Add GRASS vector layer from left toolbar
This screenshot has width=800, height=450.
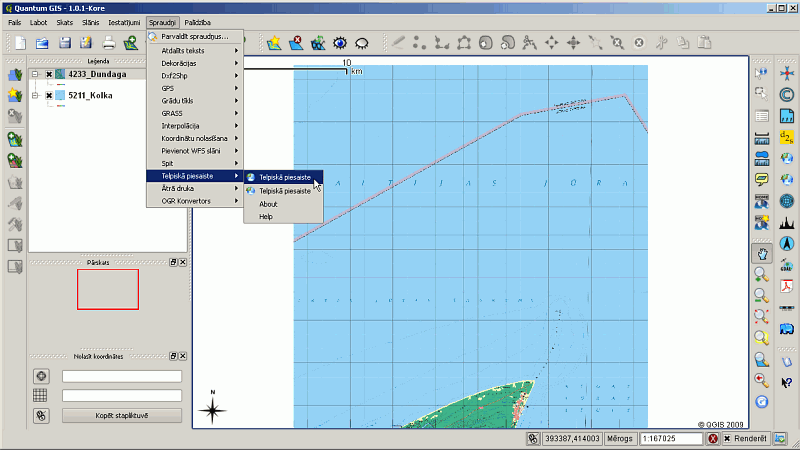click(15, 139)
